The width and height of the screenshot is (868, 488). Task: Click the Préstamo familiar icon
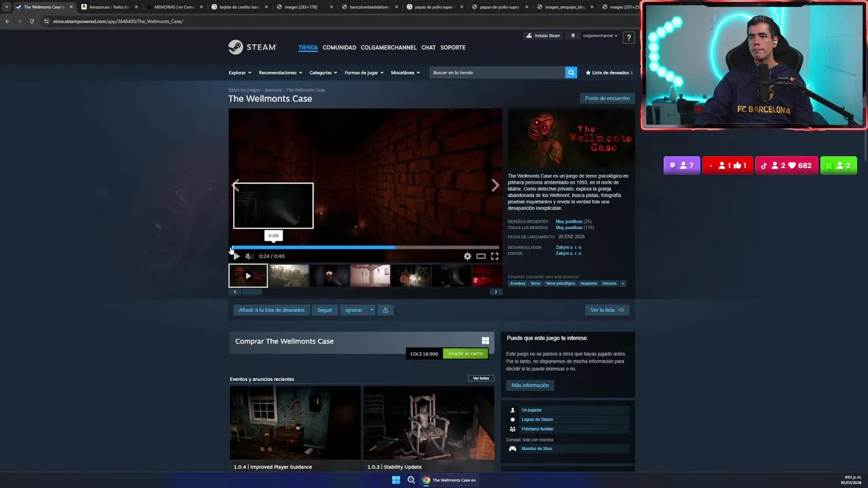coord(513,429)
